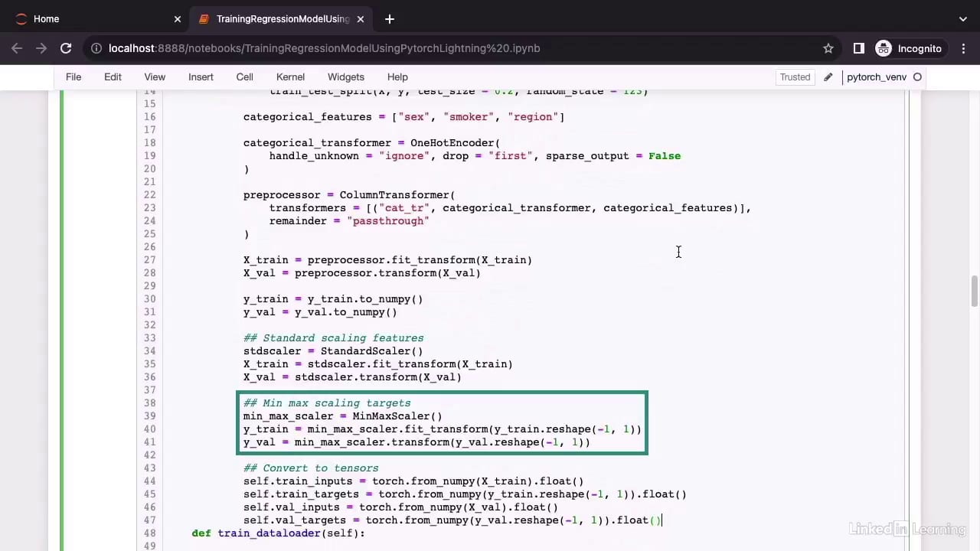Click StandardScaler() on line 34
980x551 pixels.
pos(371,351)
